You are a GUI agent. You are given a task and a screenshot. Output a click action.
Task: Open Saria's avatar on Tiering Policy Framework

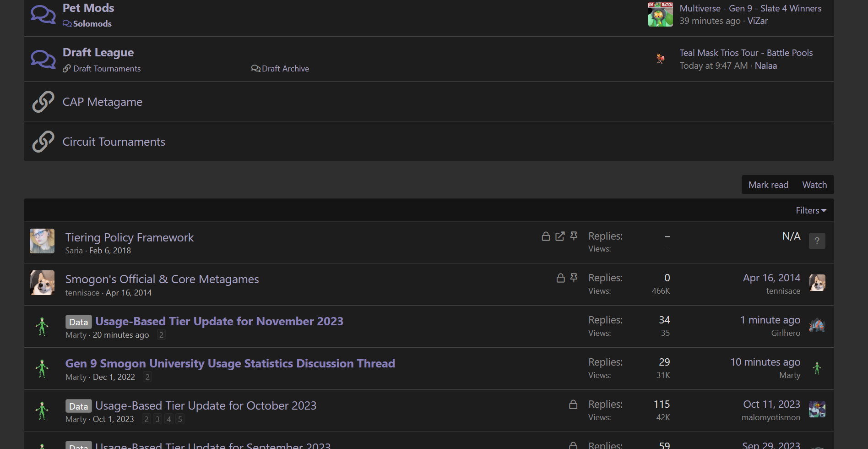click(42, 241)
